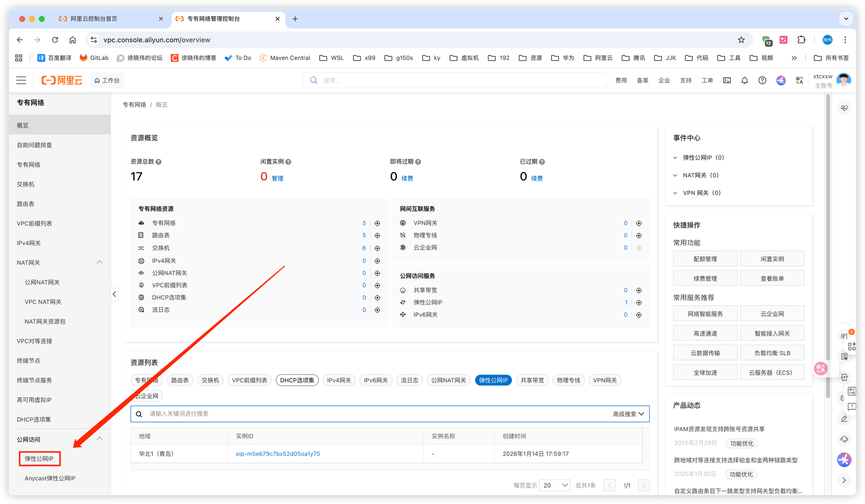Screen dimensions: 865x504
Task: Click the language switch icon in header
Action: click(x=799, y=80)
